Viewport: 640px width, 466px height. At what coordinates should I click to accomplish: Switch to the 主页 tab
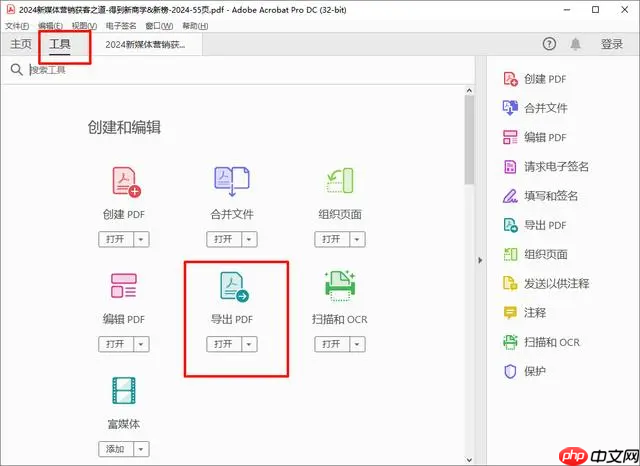pos(21,44)
